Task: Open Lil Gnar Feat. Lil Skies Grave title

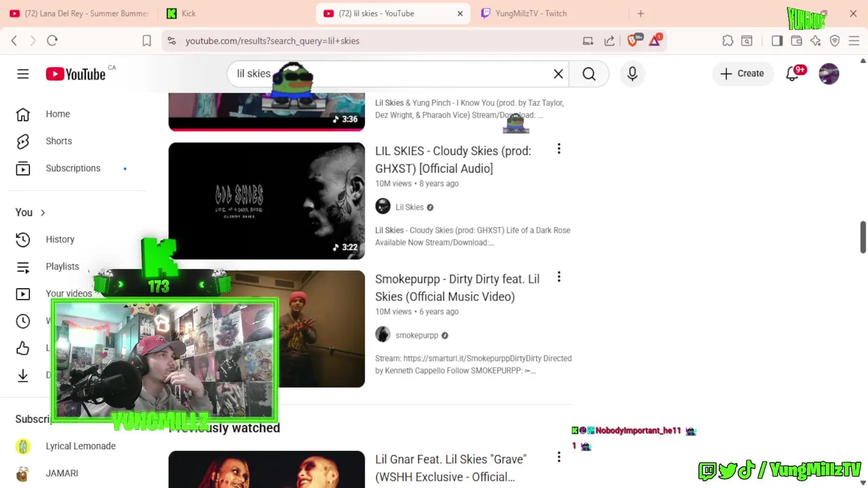Action: click(451, 468)
